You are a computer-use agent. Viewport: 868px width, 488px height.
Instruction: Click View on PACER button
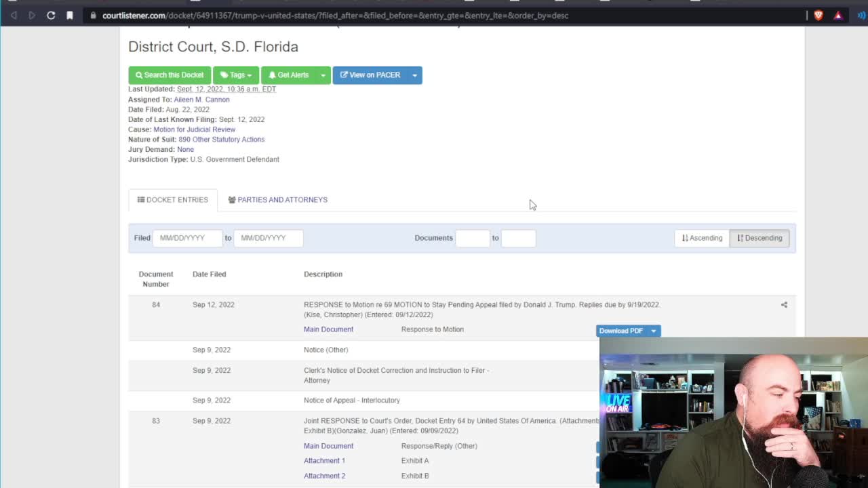(370, 75)
